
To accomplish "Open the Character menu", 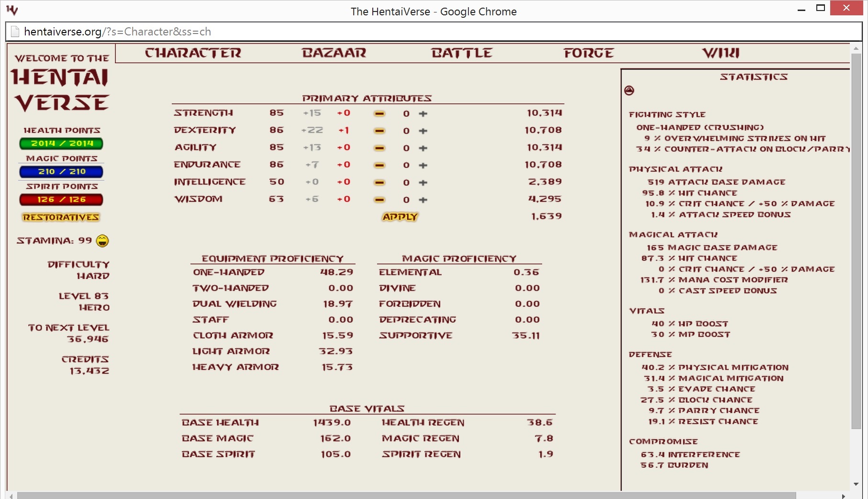I will (193, 53).
